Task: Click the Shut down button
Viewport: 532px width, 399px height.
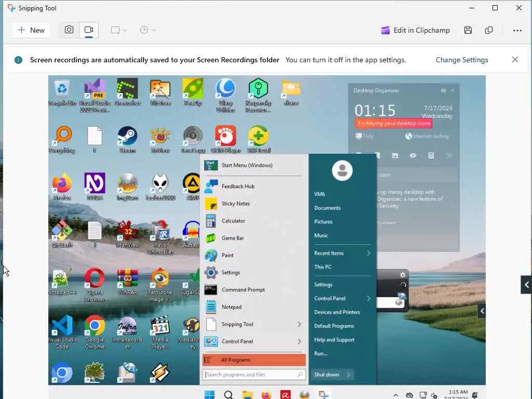Action: click(x=326, y=375)
